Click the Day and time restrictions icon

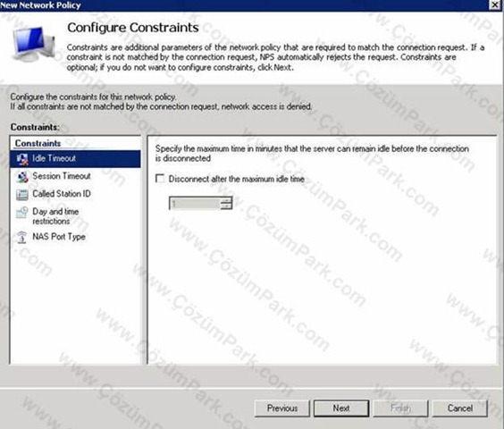click(x=22, y=213)
